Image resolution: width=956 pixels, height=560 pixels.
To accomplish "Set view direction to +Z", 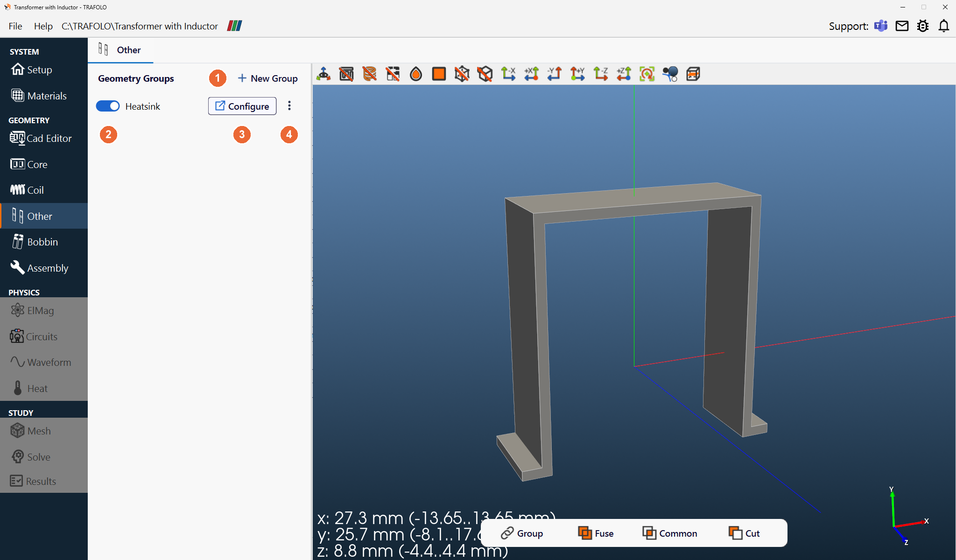I will pyautogui.click(x=624, y=74).
